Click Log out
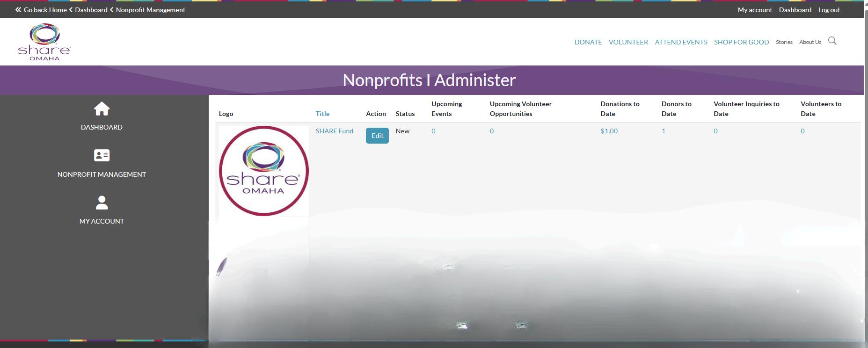This screenshot has width=868, height=348. pyautogui.click(x=829, y=10)
